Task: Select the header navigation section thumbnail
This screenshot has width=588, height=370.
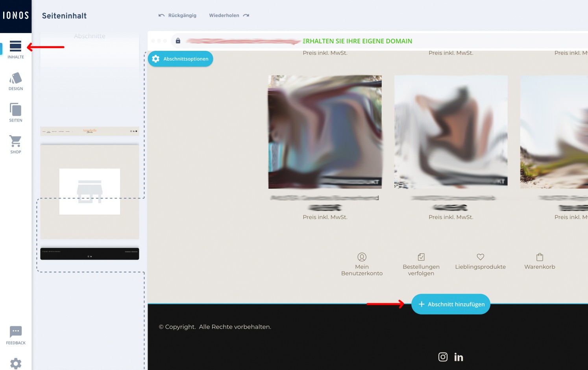Action: pos(90,131)
